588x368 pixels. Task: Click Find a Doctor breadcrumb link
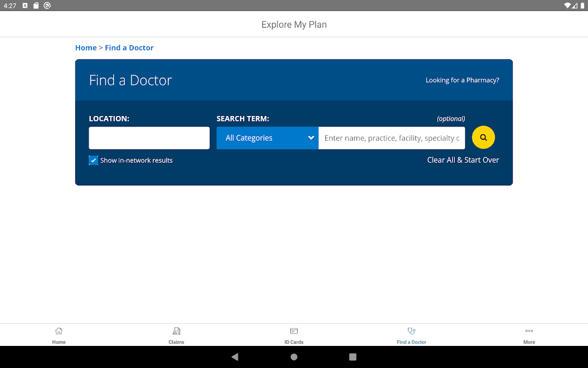(x=129, y=48)
